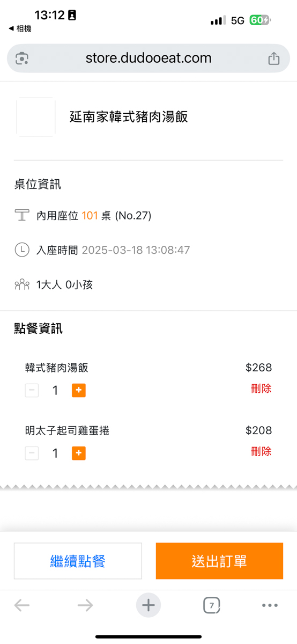Add one more 明太子起司雞蛋捲 with plus
This screenshot has width=297, height=644.
(78, 453)
